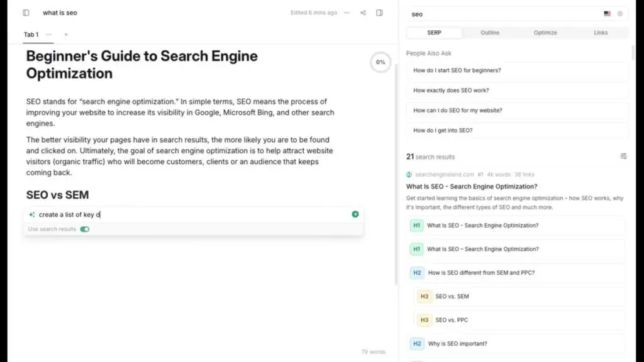This screenshot has width=644, height=362.
Task: Toggle the right side panel icon
Action: click(379, 13)
